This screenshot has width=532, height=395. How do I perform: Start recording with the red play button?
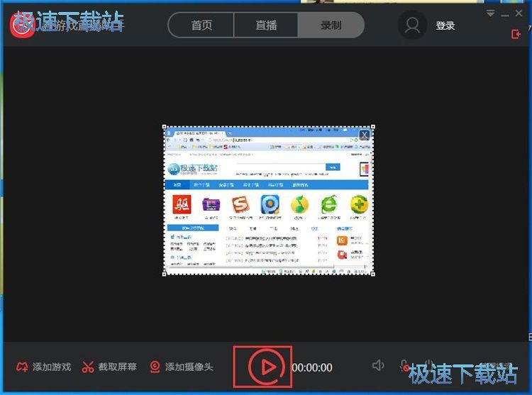click(x=266, y=367)
